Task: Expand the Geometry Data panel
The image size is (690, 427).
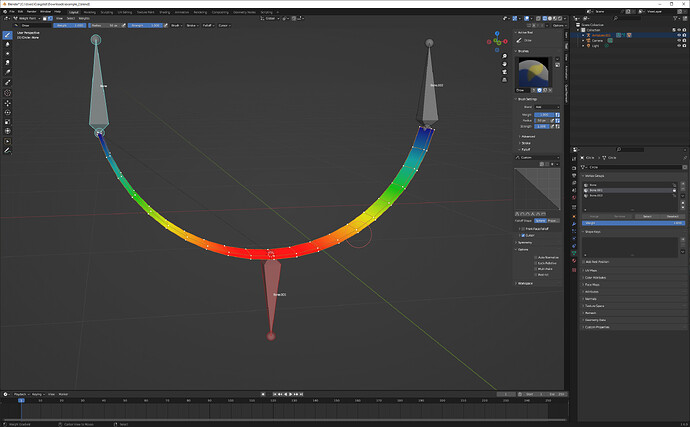Action: coord(594,320)
